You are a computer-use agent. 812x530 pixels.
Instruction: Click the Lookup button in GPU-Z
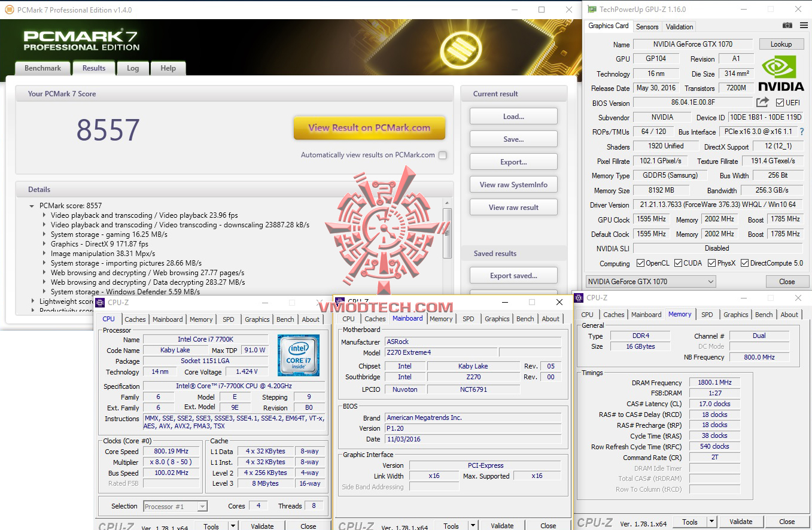tap(781, 44)
